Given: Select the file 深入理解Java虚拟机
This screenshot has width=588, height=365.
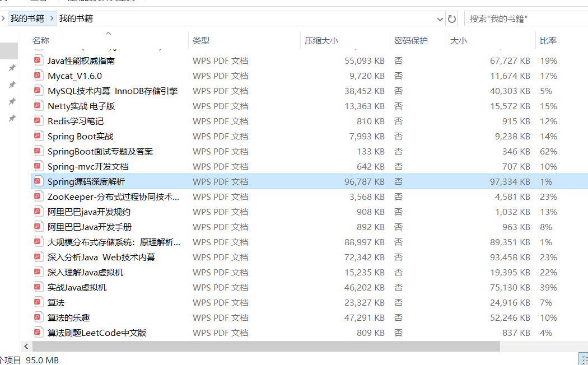Looking at the screenshot, I should click(85, 273).
